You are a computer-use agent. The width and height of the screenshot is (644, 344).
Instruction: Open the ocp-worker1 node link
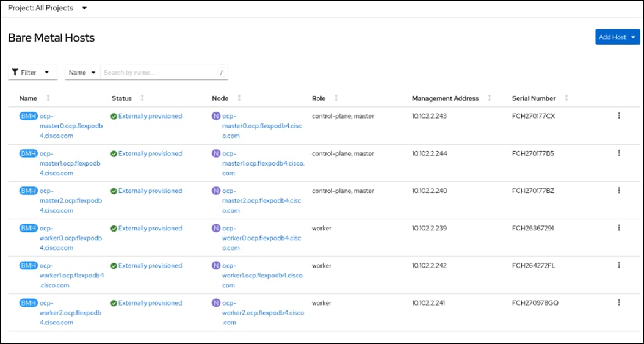(x=262, y=275)
